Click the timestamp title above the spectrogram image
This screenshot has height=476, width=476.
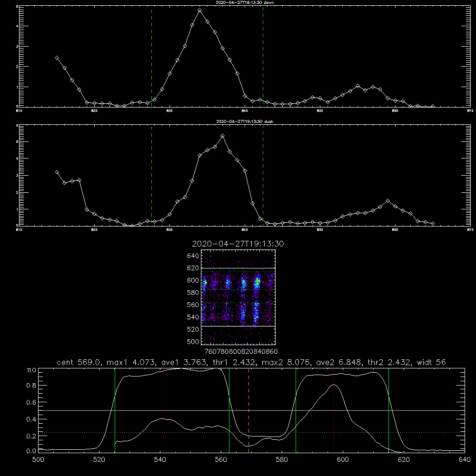point(238,244)
